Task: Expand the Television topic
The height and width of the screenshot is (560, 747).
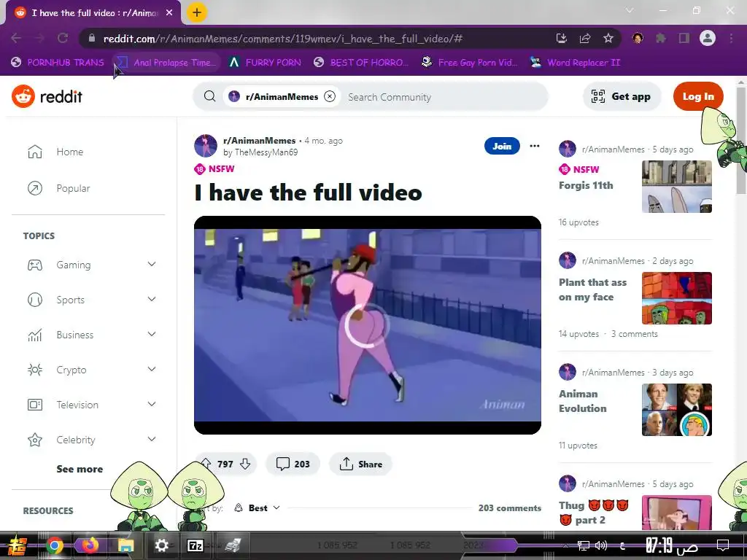Action: pyautogui.click(x=152, y=404)
